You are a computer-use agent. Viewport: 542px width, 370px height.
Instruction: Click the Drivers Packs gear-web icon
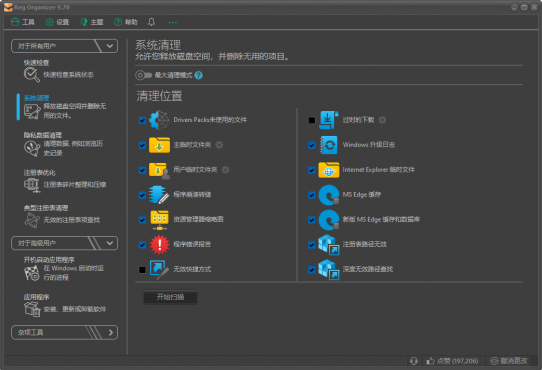click(159, 120)
